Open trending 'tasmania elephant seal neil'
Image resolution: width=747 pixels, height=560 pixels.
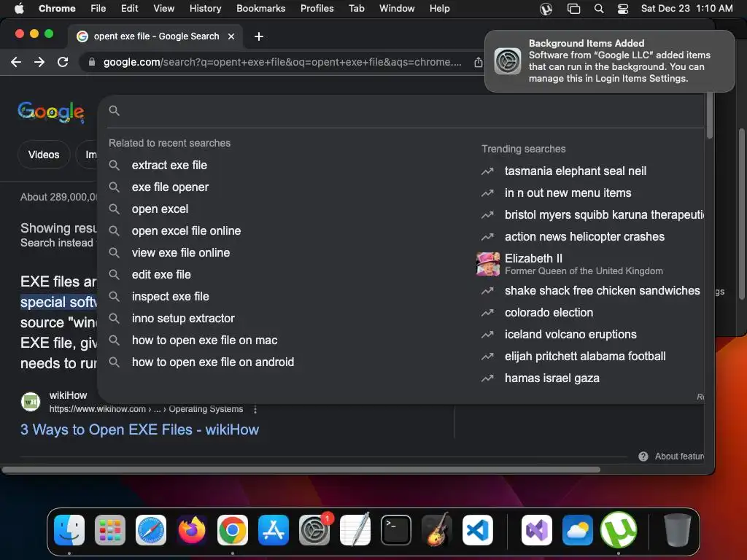575,171
